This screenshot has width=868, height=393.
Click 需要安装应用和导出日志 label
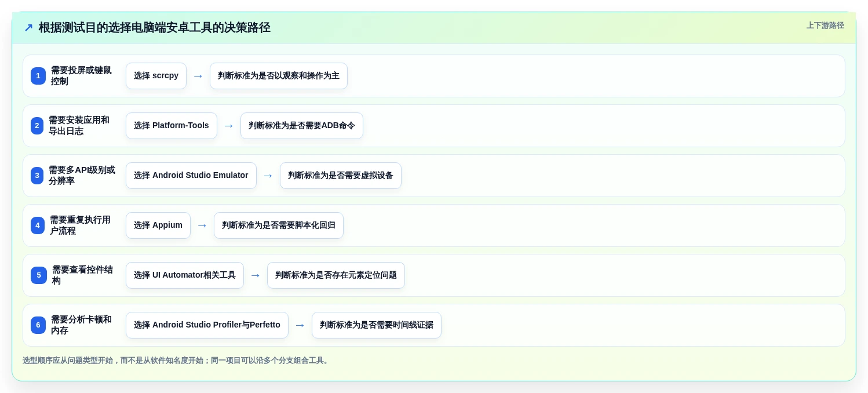tap(79, 126)
